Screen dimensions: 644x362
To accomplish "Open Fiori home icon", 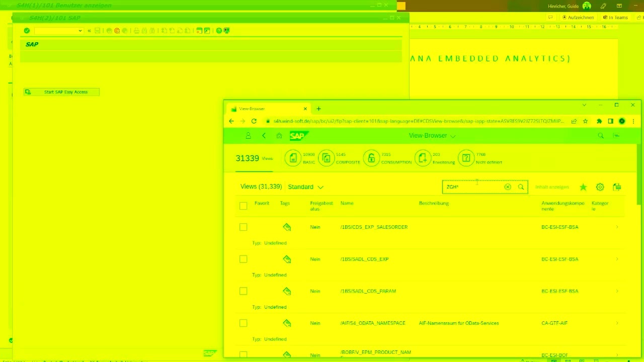I will tap(279, 136).
